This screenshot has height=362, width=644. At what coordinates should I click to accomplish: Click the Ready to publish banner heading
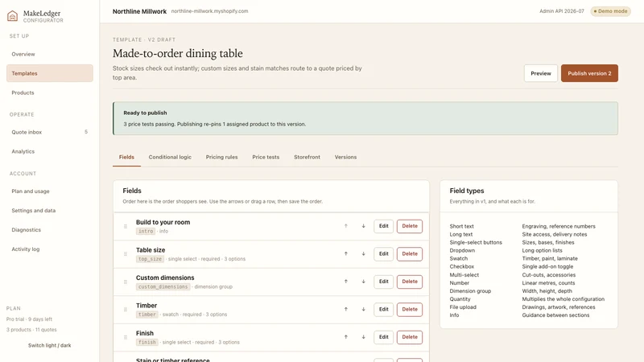[145, 113]
